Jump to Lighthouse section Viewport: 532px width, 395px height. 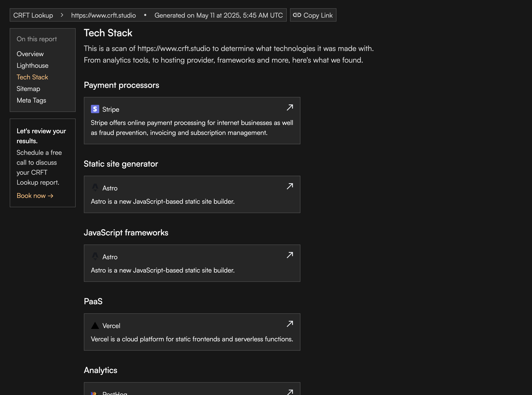[x=33, y=65]
